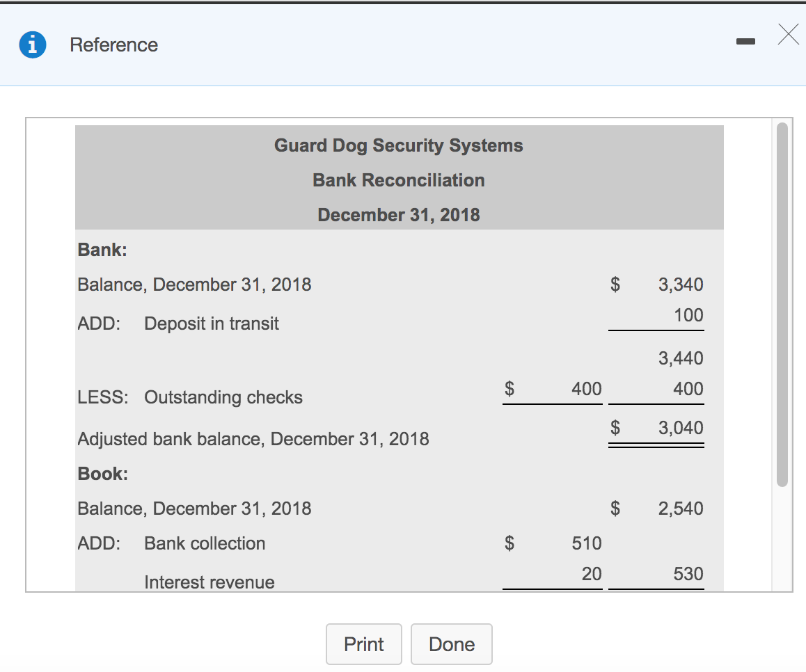Select the Interest revenue line
This screenshot has width=806, height=672.
pyautogui.click(x=209, y=582)
